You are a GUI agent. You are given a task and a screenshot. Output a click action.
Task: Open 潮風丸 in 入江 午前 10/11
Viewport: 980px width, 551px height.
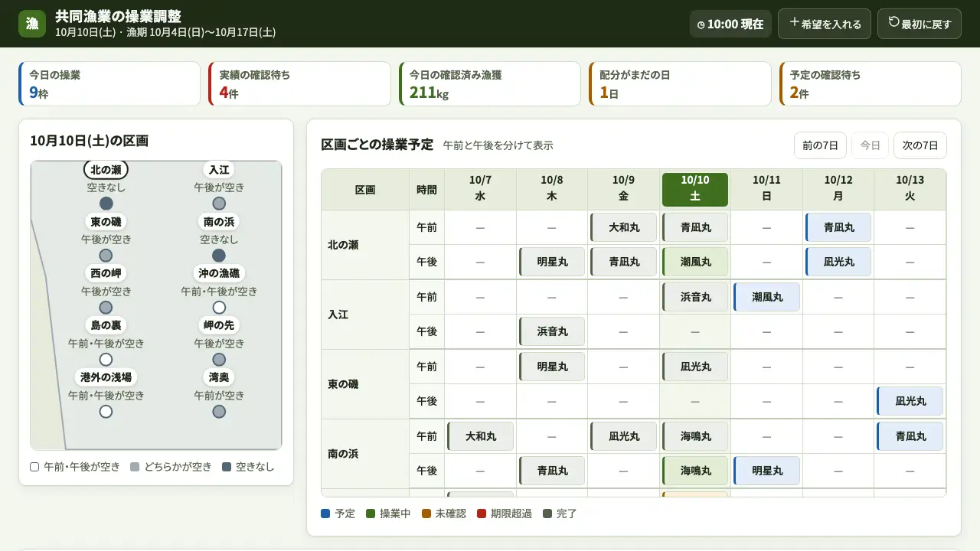(x=766, y=297)
